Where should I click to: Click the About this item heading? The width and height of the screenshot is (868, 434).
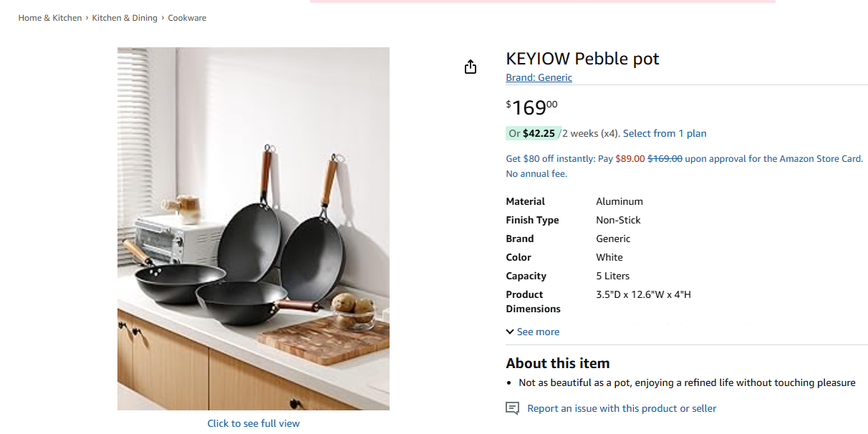click(557, 363)
